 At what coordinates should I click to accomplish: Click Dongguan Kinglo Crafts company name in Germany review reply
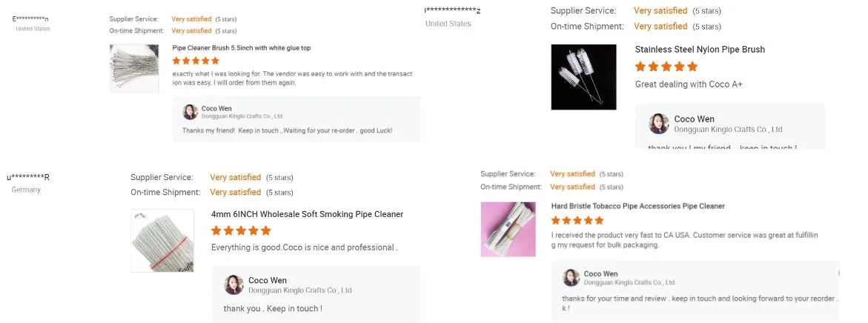(x=299, y=291)
